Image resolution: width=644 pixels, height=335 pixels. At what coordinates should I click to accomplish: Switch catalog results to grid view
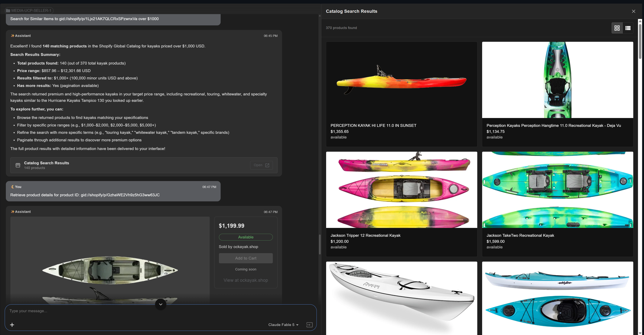tap(617, 28)
